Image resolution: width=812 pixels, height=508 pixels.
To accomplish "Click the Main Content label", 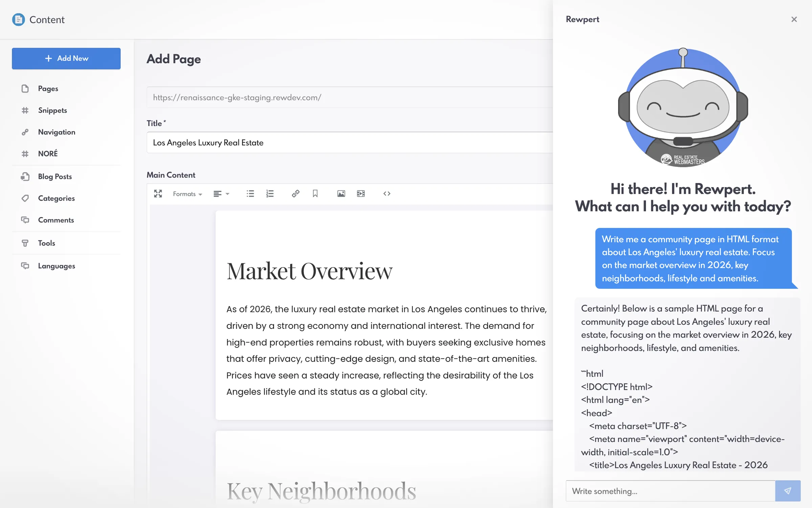I will pyautogui.click(x=171, y=175).
